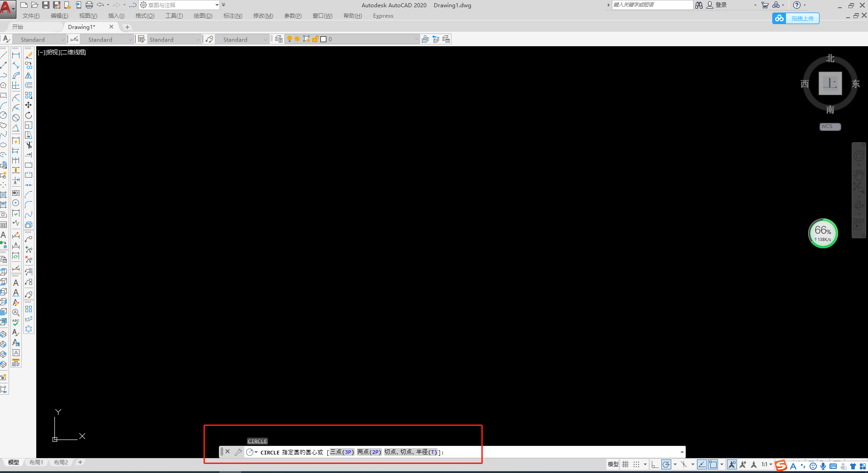Open the 修改(M) menu

click(x=263, y=16)
